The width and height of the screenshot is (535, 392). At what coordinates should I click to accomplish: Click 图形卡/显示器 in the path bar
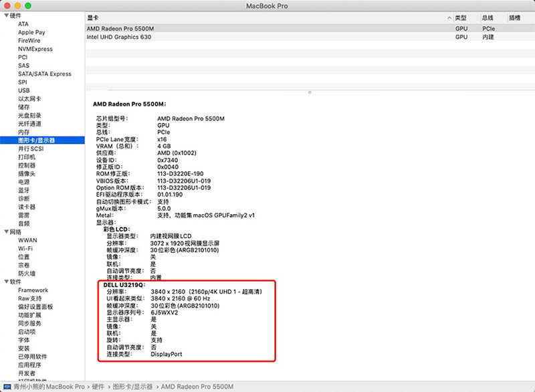coord(132,387)
